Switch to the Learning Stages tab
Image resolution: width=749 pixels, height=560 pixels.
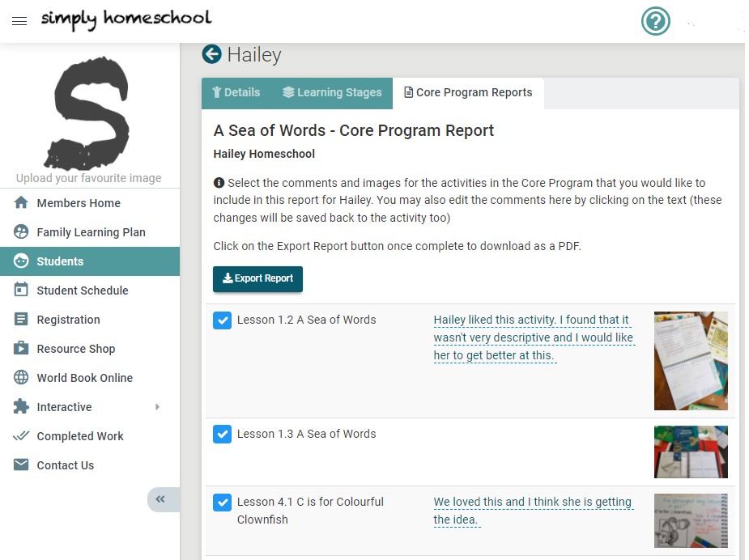point(332,92)
